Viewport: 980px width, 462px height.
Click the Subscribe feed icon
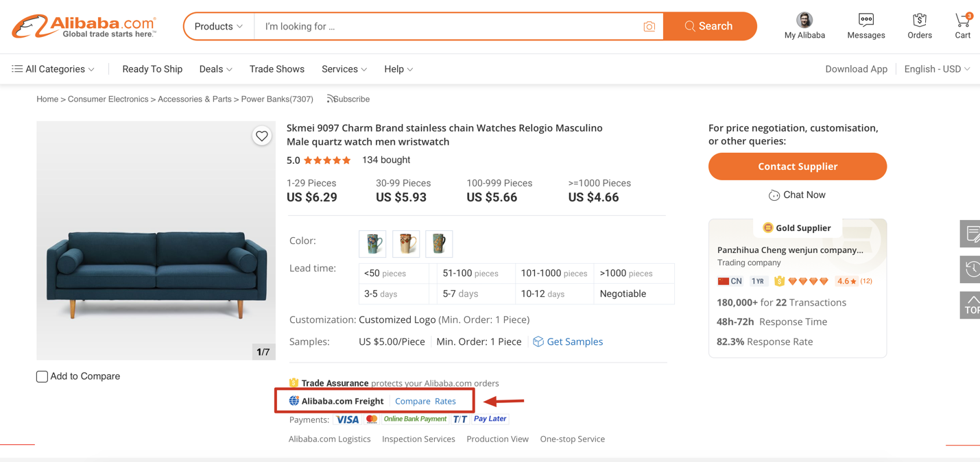[x=331, y=99]
